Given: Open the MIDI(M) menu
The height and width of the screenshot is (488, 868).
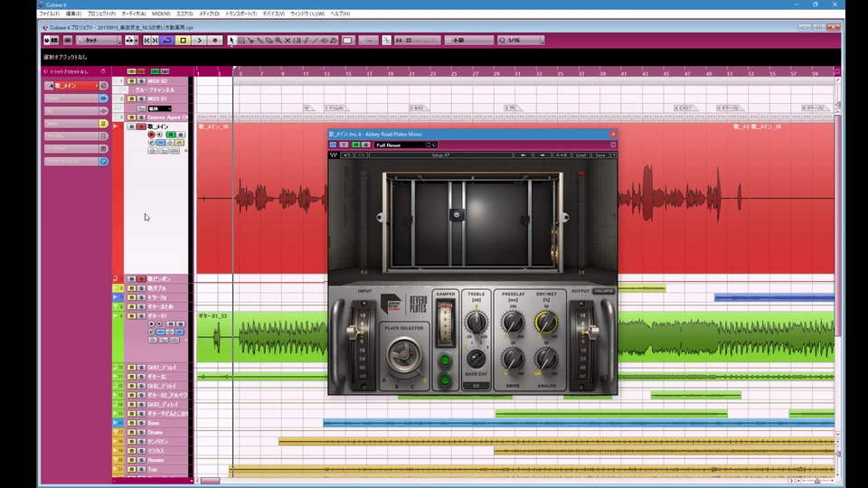Looking at the screenshot, I should (x=161, y=14).
